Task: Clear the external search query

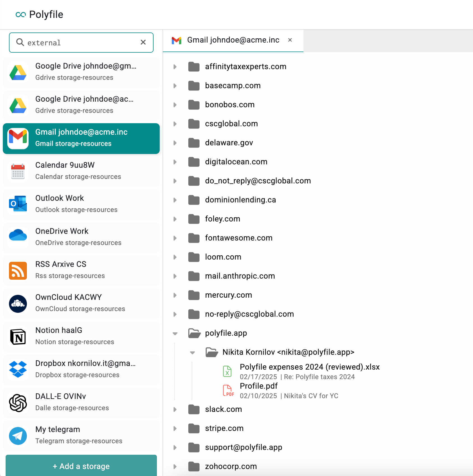Action: [x=143, y=42]
